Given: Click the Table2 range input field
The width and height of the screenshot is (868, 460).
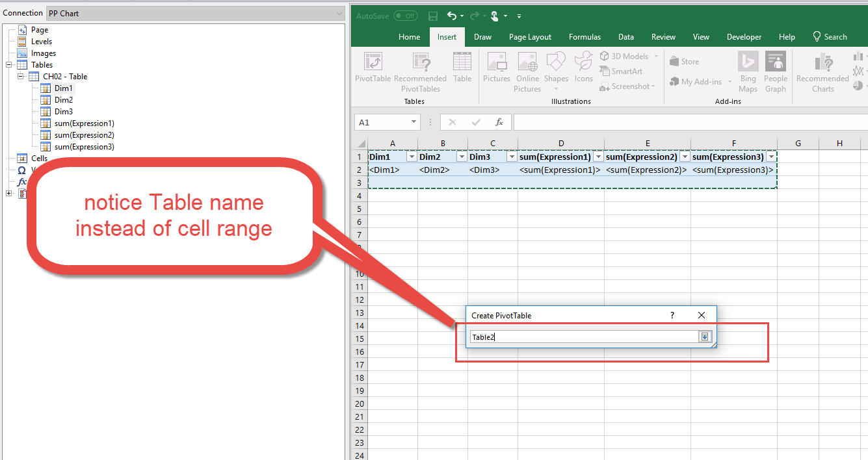Looking at the screenshot, I should (x=583, y=337).
